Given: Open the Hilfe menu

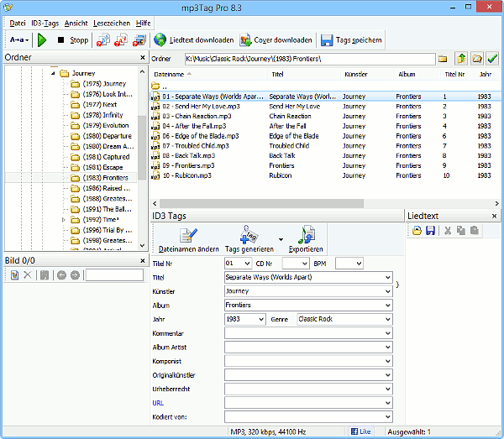Looking at the screenshot, I should coord(143,24).
